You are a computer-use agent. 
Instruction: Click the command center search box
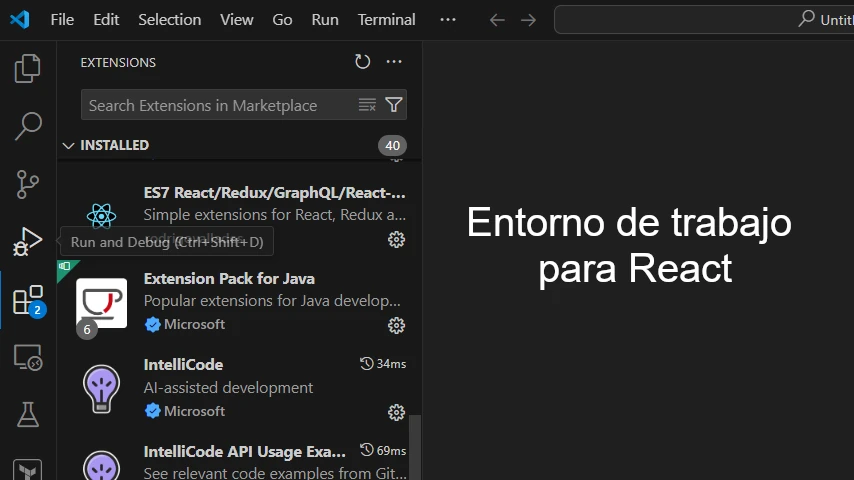704,20
